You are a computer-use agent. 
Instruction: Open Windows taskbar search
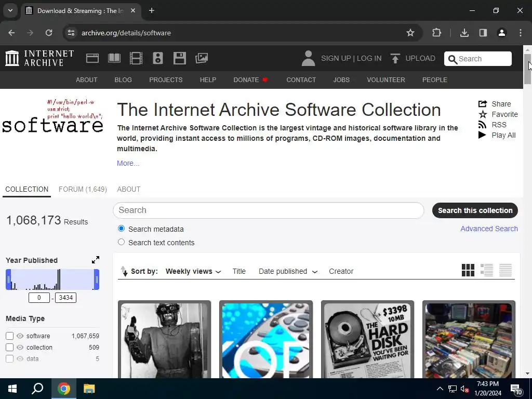coord(37,389)
